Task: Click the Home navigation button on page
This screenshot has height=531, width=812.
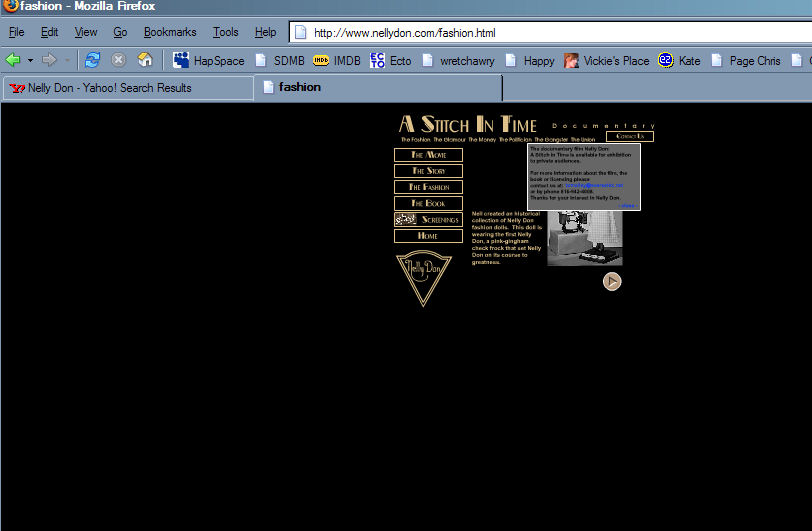Action: (x=428, y=236)
